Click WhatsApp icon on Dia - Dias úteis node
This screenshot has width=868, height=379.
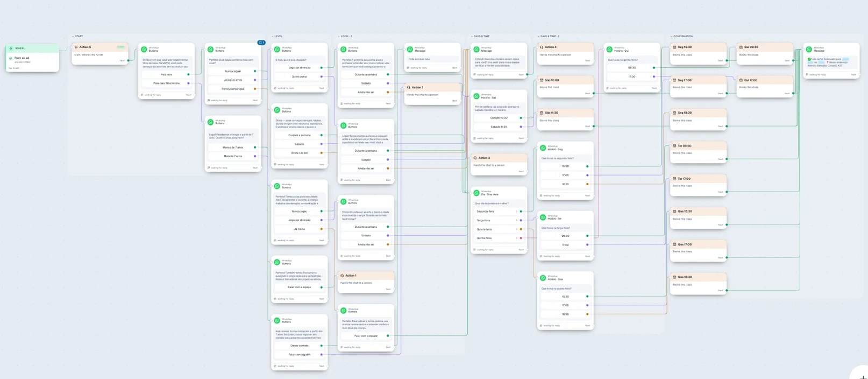[x=476, y=193]
